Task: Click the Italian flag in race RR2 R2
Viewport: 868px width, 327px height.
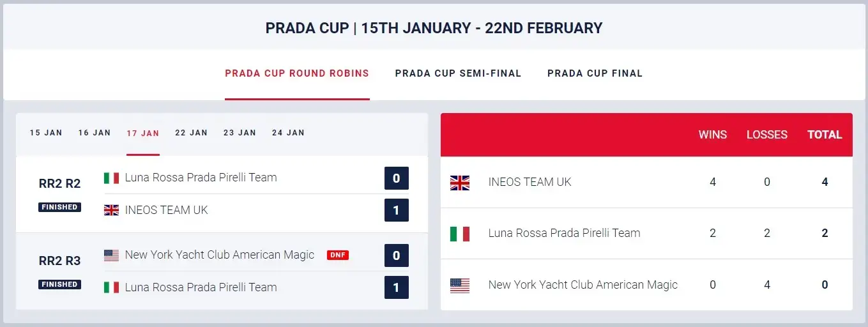Action: pyautogui.click(x=111, y=178)
